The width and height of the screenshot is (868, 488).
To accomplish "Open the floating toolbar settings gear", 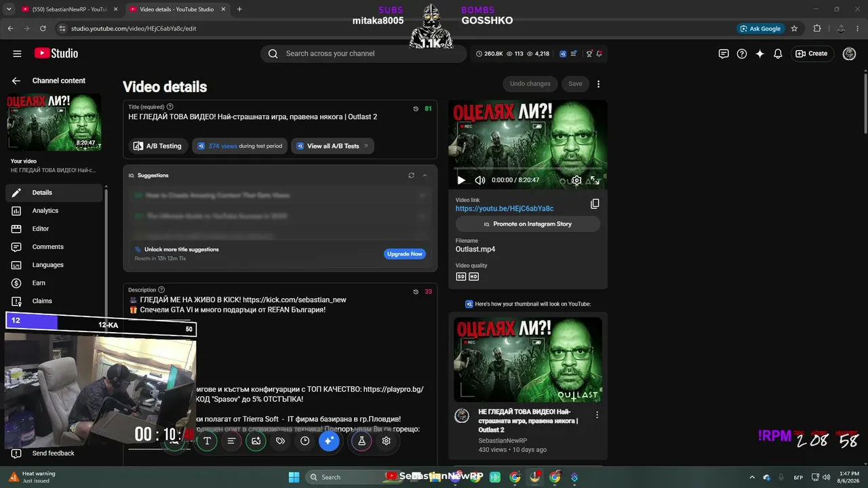I will (386, 441).
